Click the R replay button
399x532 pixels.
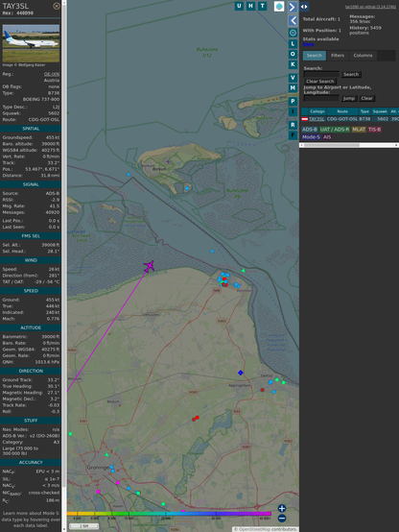tap(293, 125)
